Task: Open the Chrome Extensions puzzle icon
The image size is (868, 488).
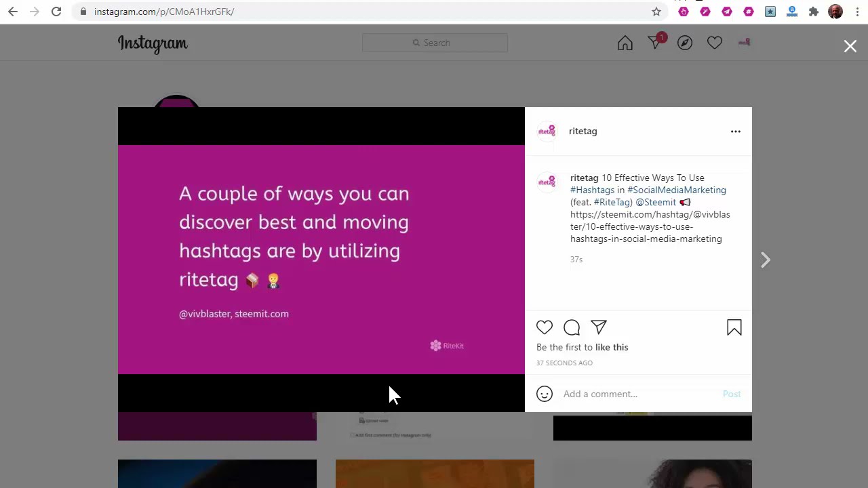Action: (814, 12)
